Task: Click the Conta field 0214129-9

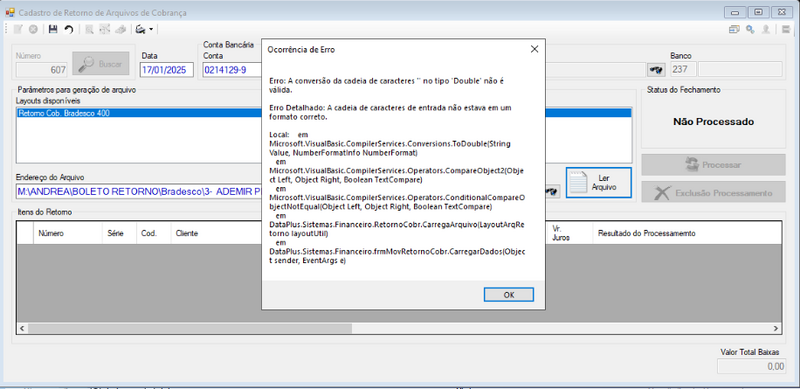Action: click(x=232, y=69)
